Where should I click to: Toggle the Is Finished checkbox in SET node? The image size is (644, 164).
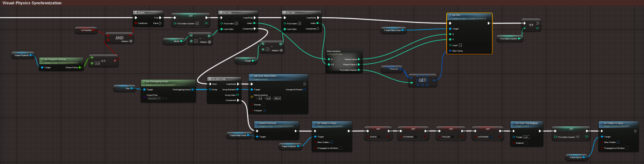tap(490, 137)
